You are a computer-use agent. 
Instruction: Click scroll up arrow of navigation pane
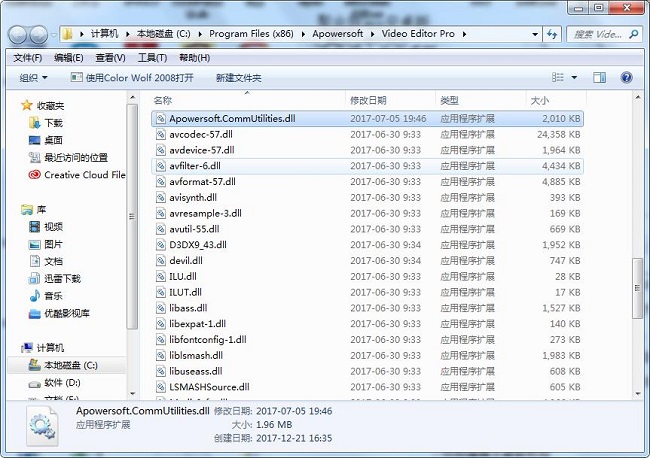click(x=132, y=97)
